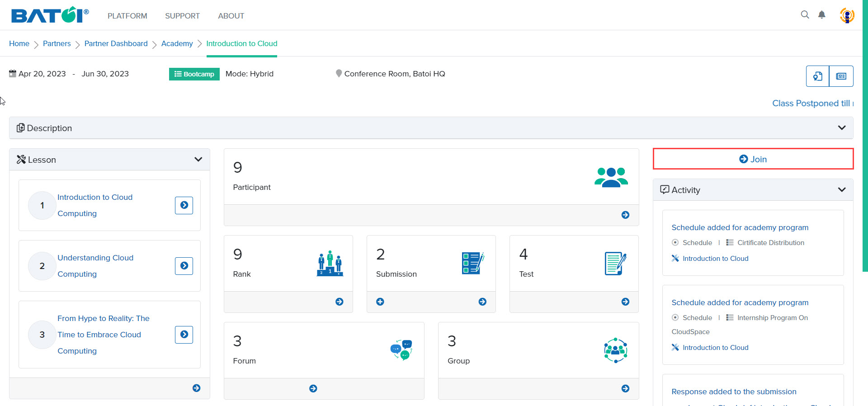The image size is (868, 406).
Task: Click the Submission checklist icon
Action: coord(473,263)
